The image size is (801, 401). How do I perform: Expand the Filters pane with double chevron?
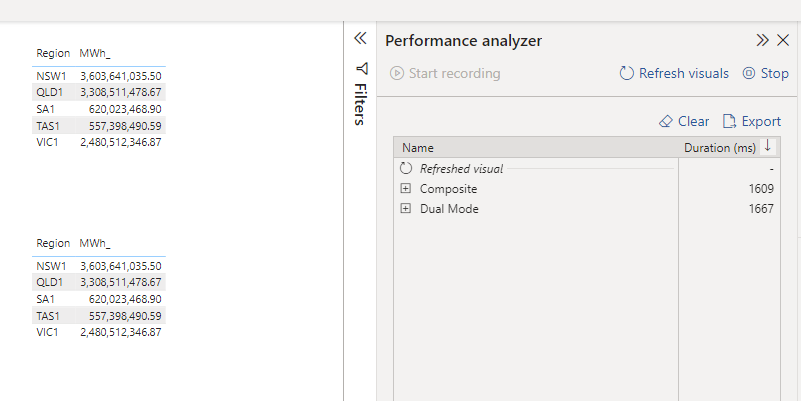tap(361, 39)
